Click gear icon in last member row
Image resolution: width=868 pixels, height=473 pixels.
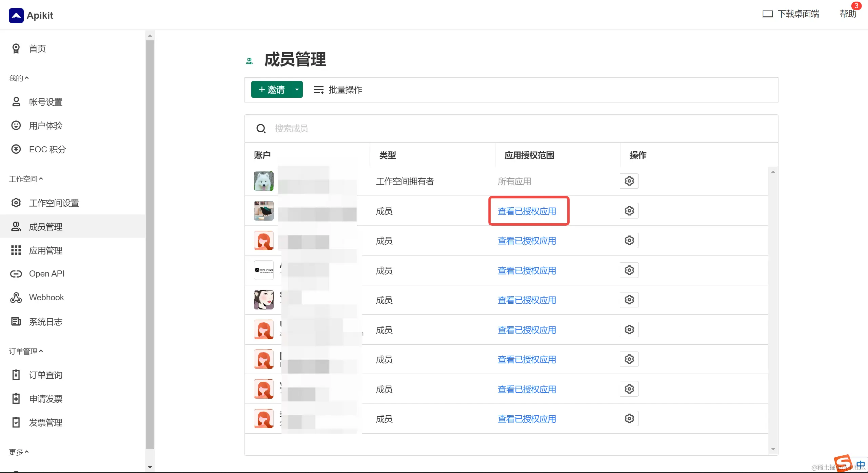629,419
